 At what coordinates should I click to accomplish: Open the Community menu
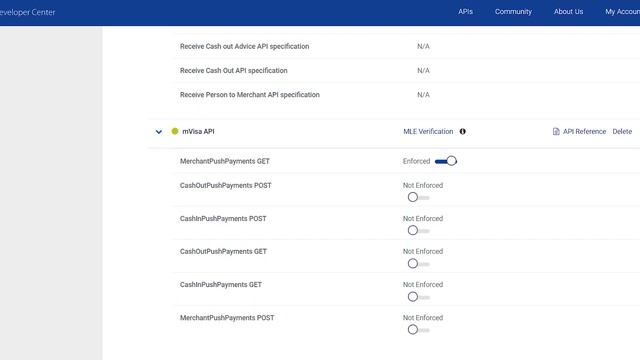pos(513,12)
